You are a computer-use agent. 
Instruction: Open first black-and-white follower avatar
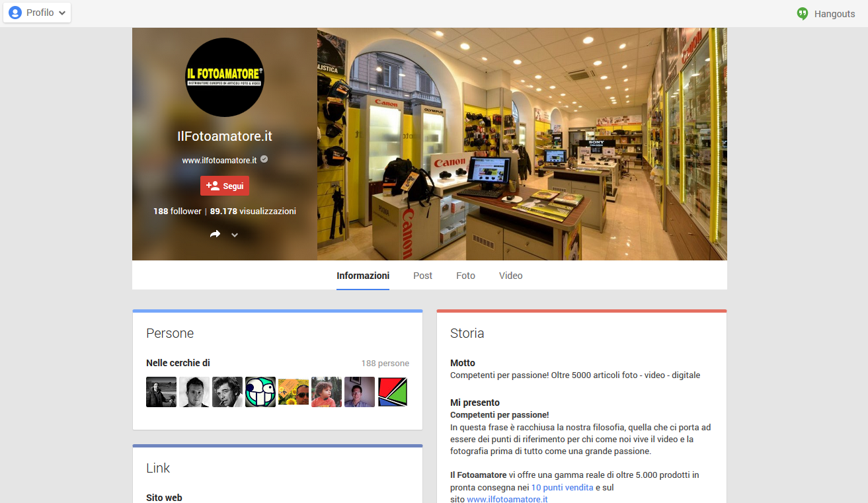coord(161,392)
